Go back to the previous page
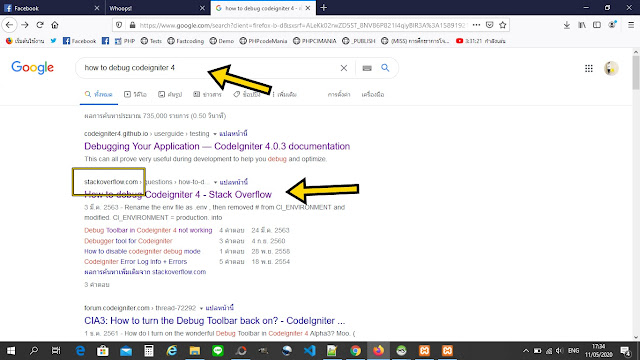 point(9,25)
